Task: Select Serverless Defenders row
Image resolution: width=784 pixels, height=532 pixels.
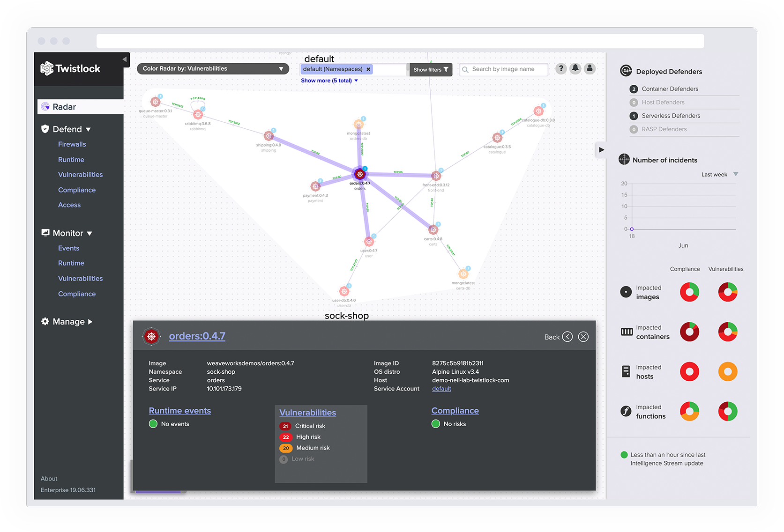Action: [x=684, y=116]
